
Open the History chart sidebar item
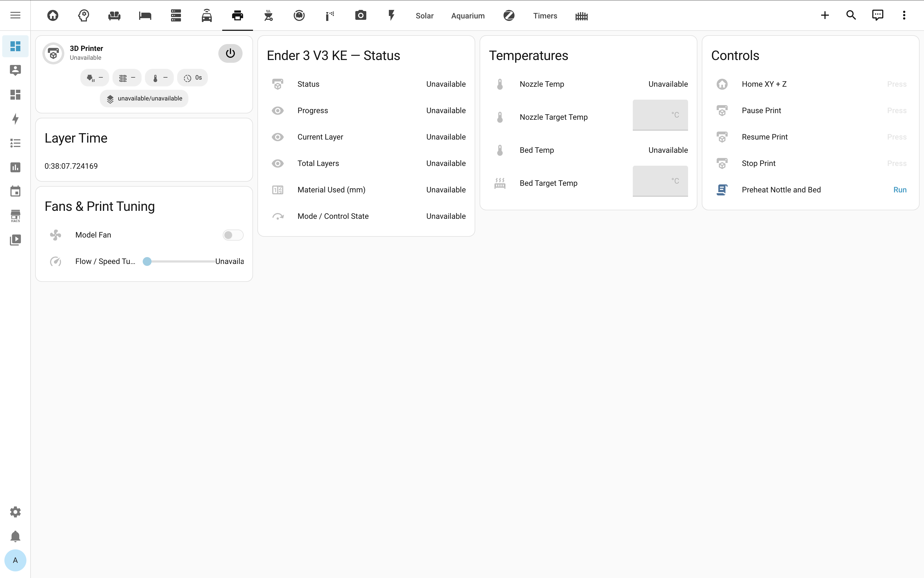tap(15, 167)
